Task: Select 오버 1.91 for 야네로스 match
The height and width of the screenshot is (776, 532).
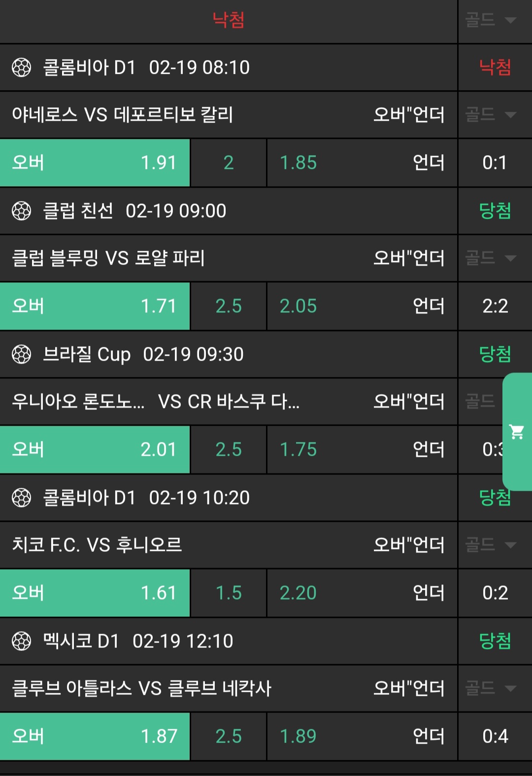Action: [95, 163]
